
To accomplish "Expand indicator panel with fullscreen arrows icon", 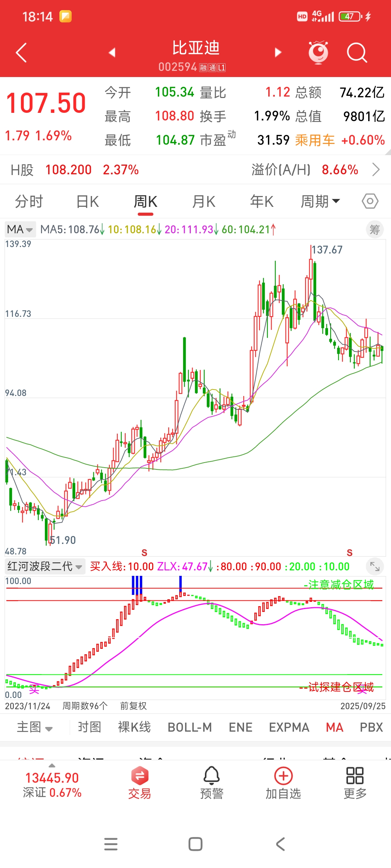I will tap(375, 566).
